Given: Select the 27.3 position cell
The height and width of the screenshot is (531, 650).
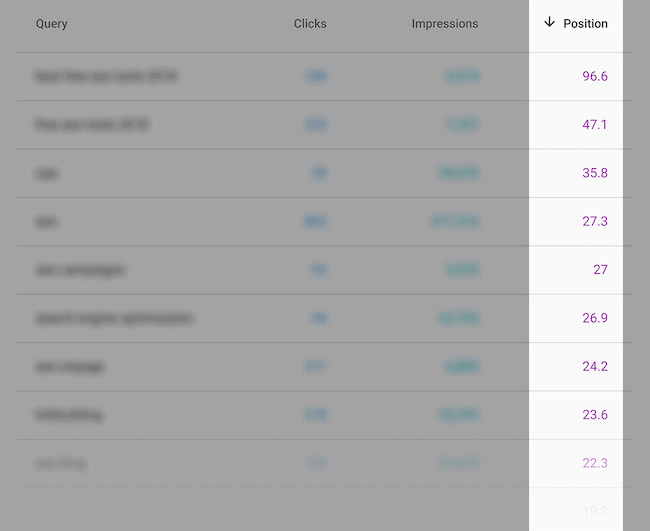Looking at the screenshot, I should tap(595, 221).
